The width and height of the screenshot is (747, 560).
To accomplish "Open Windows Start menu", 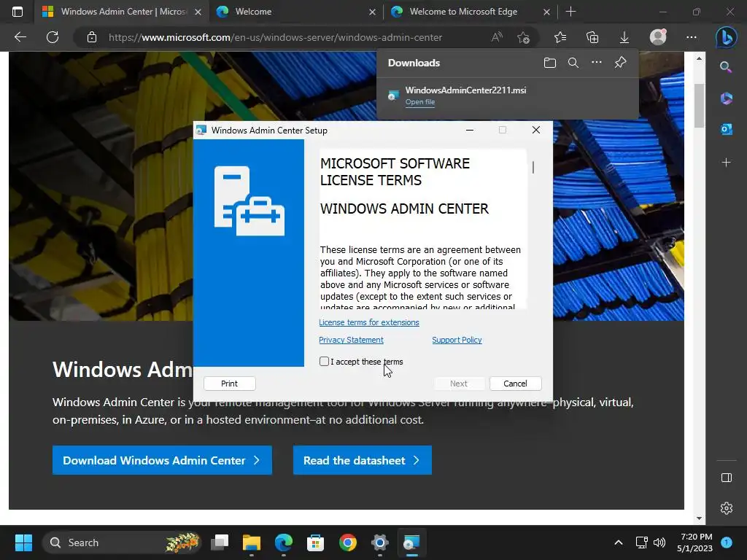I will 23,542.
